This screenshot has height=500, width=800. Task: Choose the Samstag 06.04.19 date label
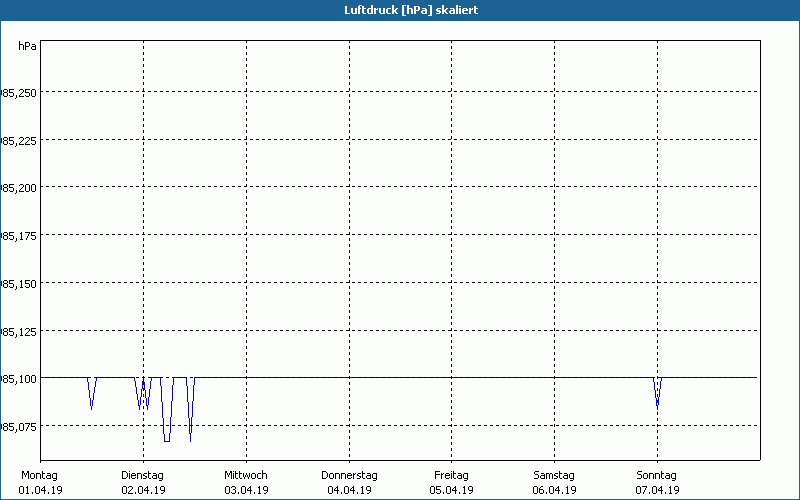click(x=554, y=482)
